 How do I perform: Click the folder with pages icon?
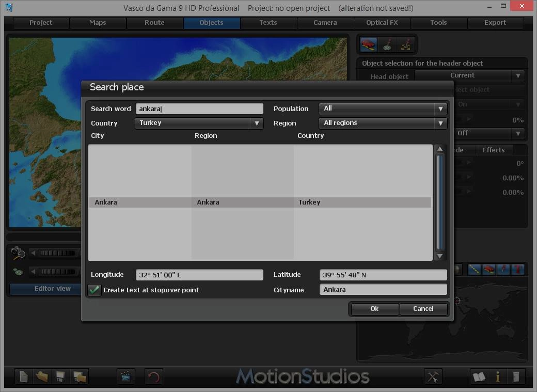pos(79,377)
